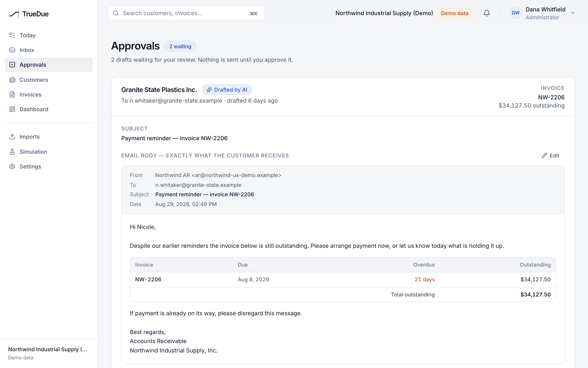Click the Date value Aug 29, 2026, 02:49 PM

[186, 204]
